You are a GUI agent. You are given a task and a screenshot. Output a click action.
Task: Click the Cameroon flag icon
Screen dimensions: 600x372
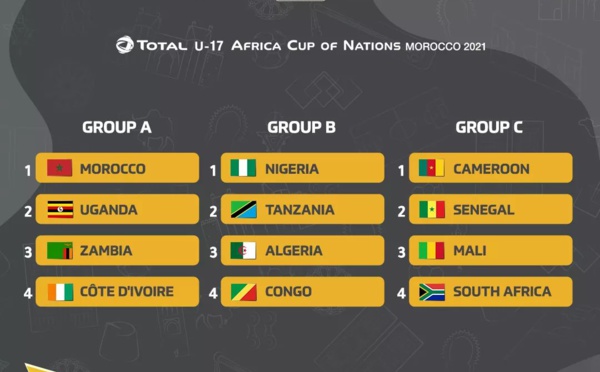[x=432, y=168]
